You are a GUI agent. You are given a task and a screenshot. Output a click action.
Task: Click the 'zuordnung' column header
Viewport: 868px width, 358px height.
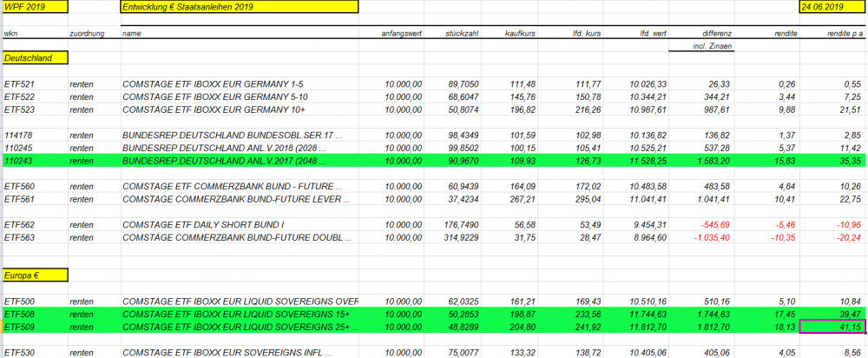87,33
